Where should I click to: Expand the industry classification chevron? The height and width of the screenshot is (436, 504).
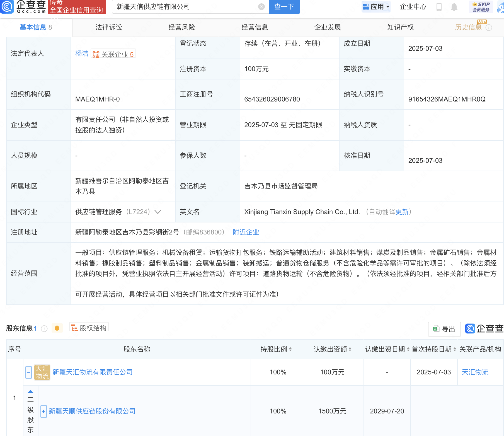[158, 212]
